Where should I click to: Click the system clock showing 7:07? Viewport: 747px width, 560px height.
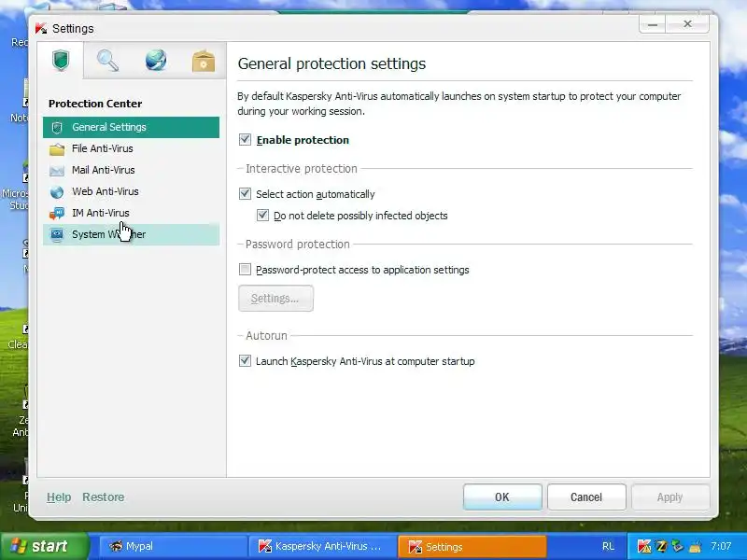click(721, 546)
